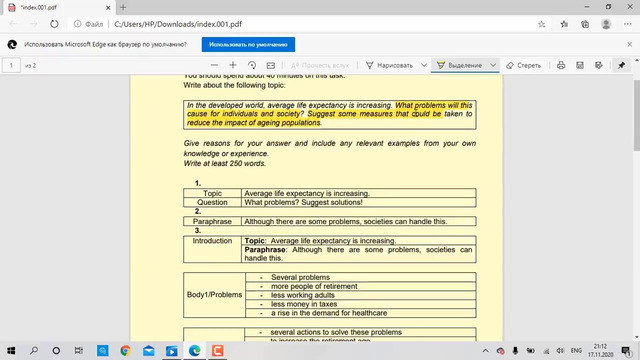This screenshot has width=640, height=360.
Task: Print the PDF document
Action: [x=561, y=65]
